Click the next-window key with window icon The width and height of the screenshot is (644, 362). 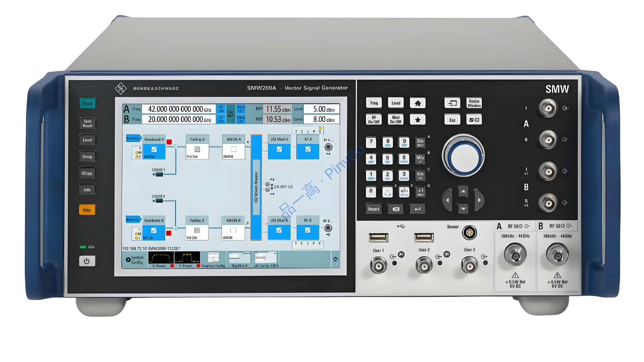452,103
